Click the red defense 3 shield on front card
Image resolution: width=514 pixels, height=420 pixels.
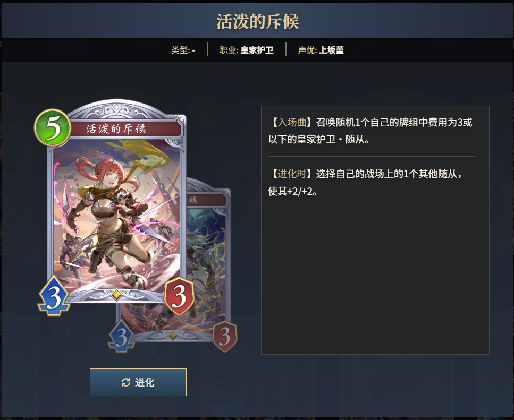coord(179,296)
